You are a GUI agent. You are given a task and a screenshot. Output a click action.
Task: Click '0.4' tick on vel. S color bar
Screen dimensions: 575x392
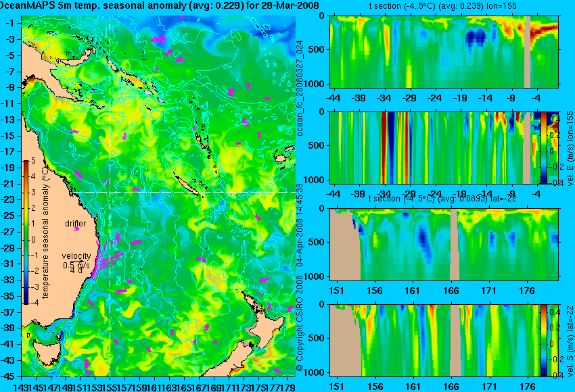(554, 312)
